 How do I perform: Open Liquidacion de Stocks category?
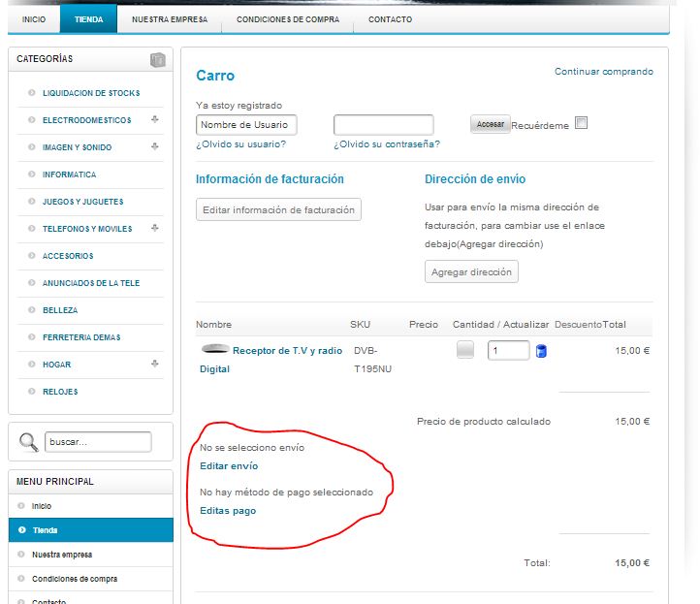click(x=91, y=93)
